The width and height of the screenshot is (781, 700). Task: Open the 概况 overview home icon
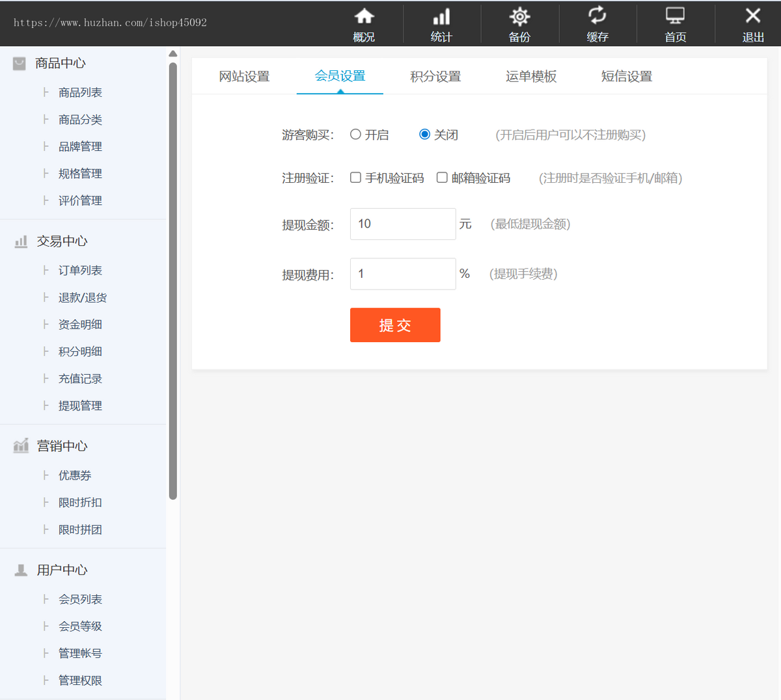point(364,16)
